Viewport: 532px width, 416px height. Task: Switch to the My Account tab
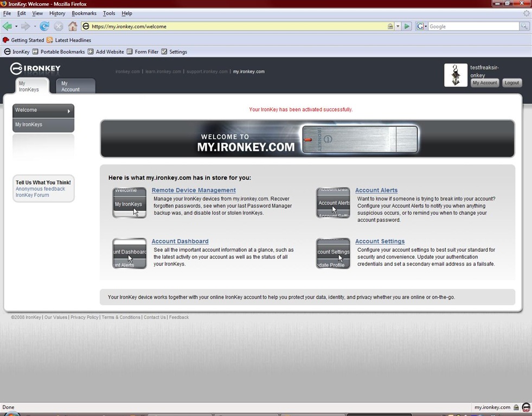click(75, 86)
